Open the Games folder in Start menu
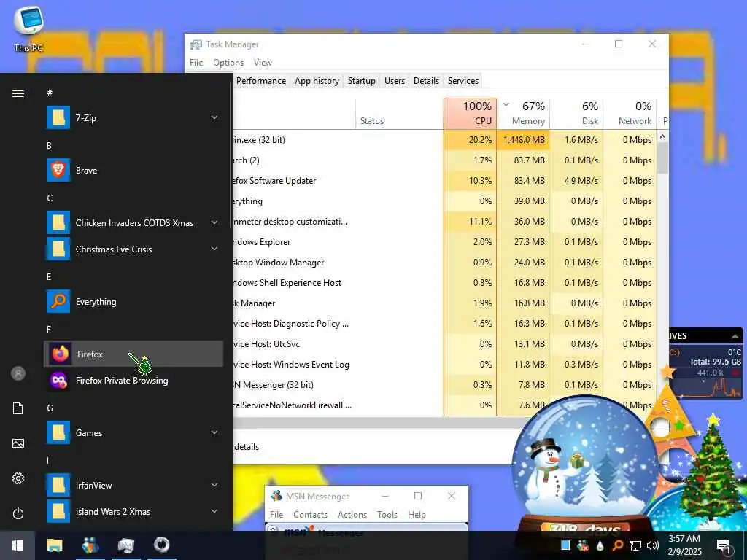Image resolution: width=747 pixels, height=560 pixels. 58,432
